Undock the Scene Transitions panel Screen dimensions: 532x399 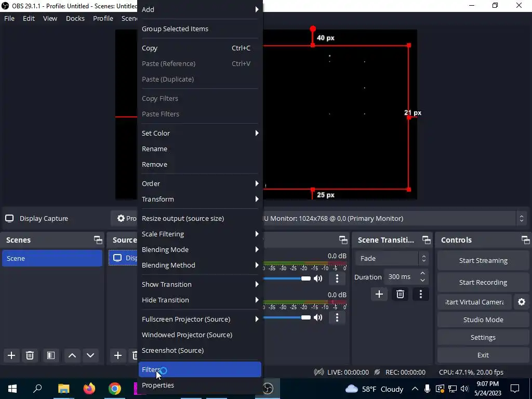coord(427,240)
